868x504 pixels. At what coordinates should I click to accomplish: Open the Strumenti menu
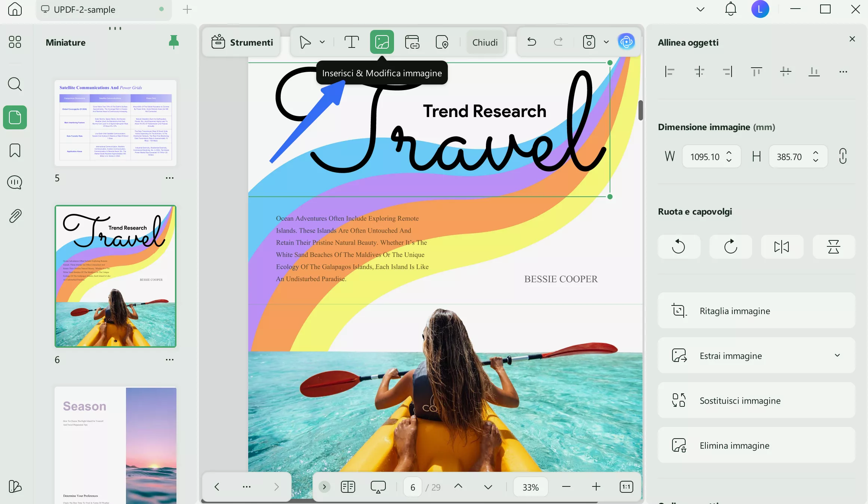242,42
